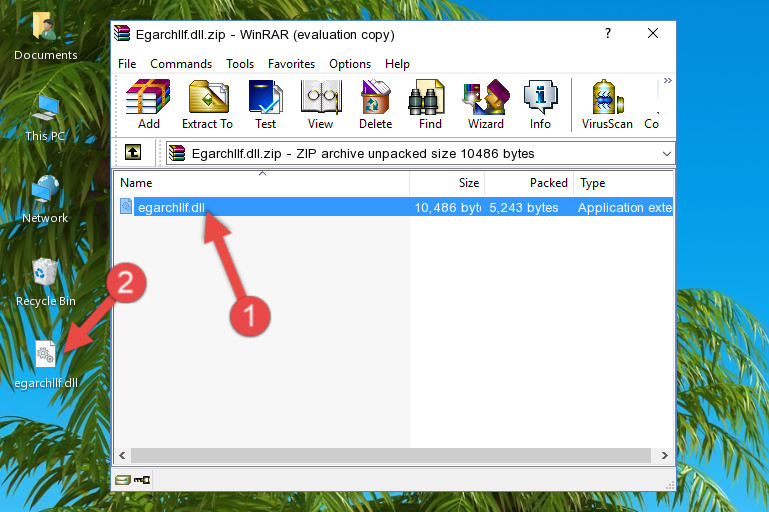The image size is (769, 512).
Task: Click the 10,486 bytes size cell
Action: coord(447,207)
